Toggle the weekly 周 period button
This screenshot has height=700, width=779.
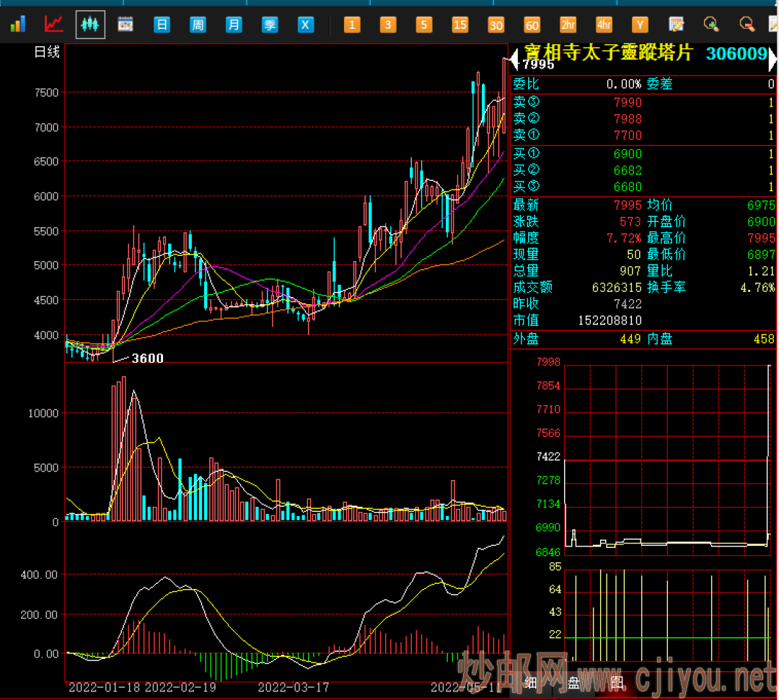(198, 25)
